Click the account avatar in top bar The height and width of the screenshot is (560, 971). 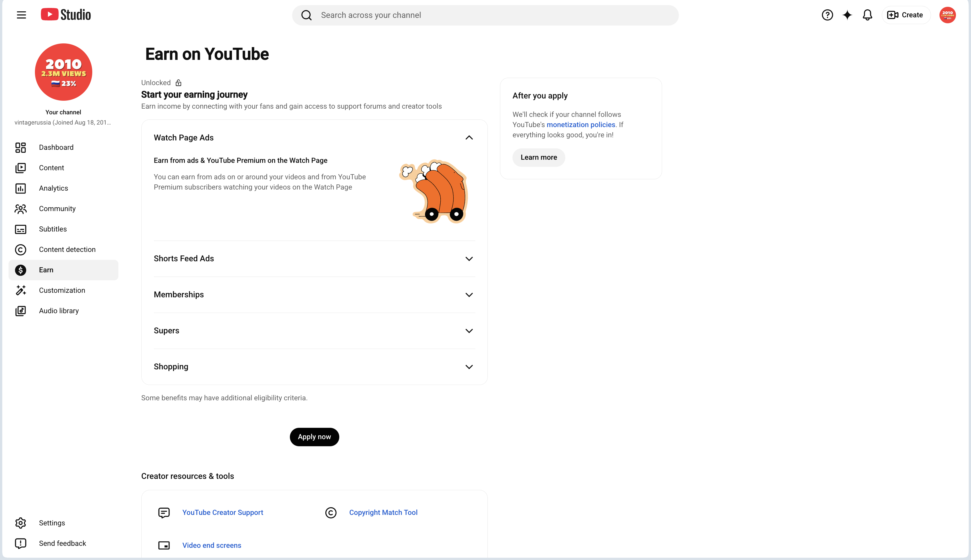coord(947,15)
